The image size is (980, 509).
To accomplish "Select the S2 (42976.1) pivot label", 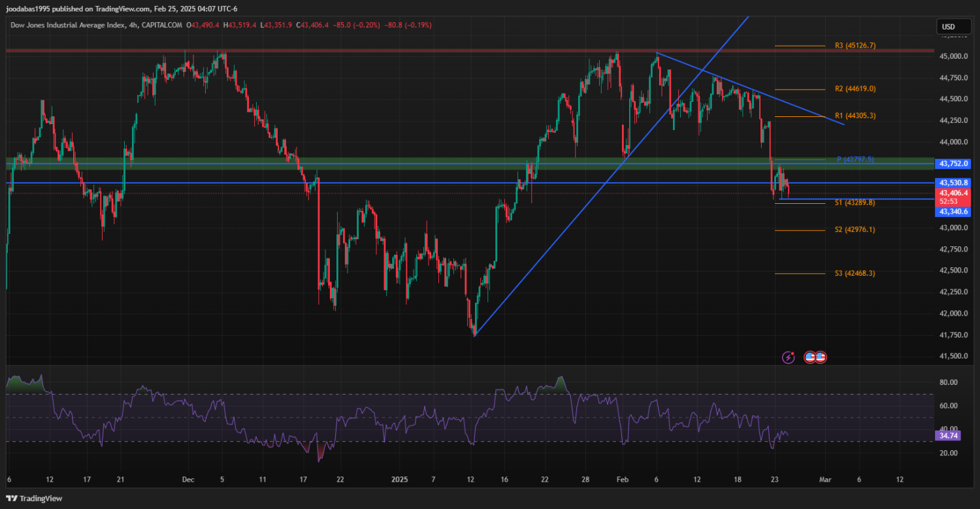I will click(x=855, y=229).
